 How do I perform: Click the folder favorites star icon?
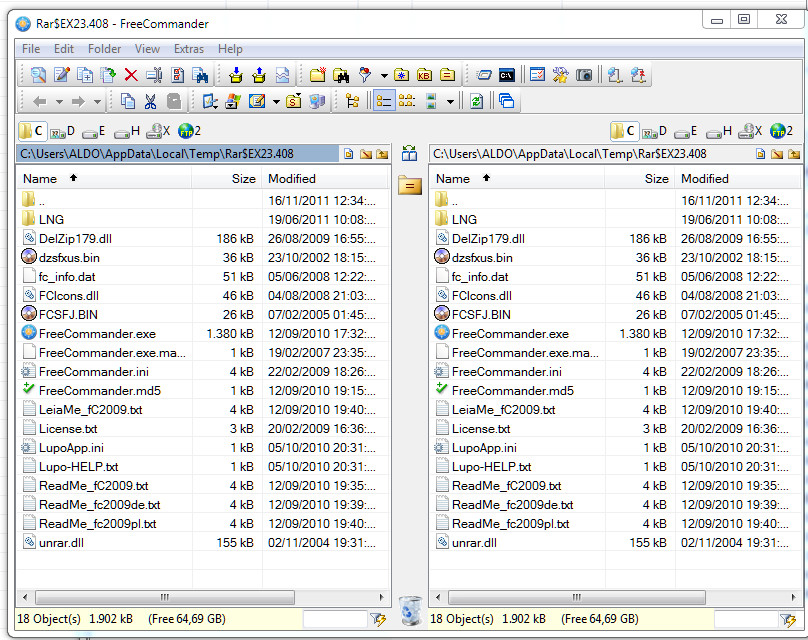(x=401, y=75)
